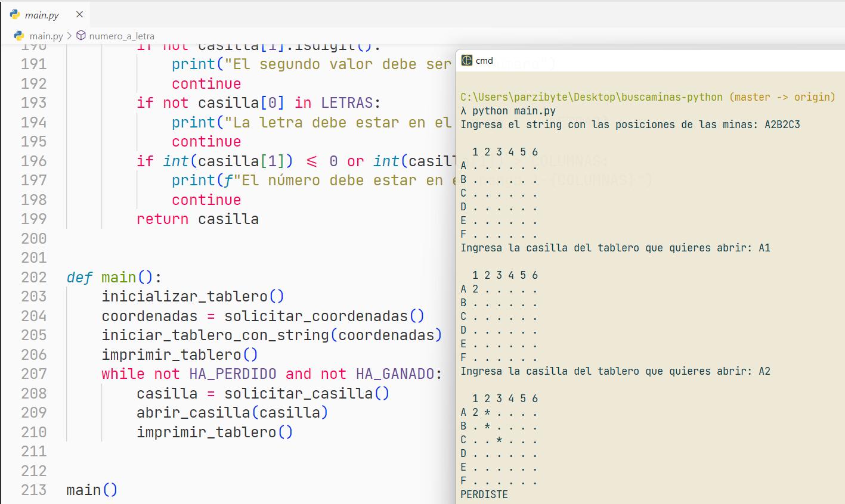The width and height of the screenshot is (845, 504).
Task: Click 'LETRAS' constant on line 193
Action: pyautogui.click(x=346, y=102)
